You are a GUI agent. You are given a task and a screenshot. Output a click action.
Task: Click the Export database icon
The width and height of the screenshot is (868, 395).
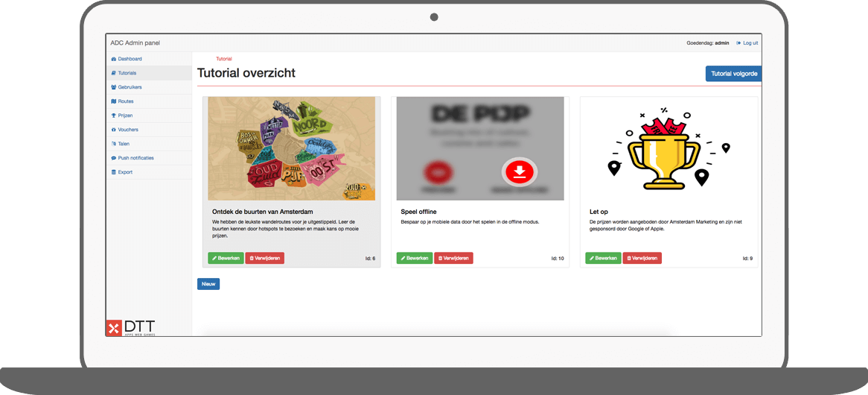coord(113,172)
